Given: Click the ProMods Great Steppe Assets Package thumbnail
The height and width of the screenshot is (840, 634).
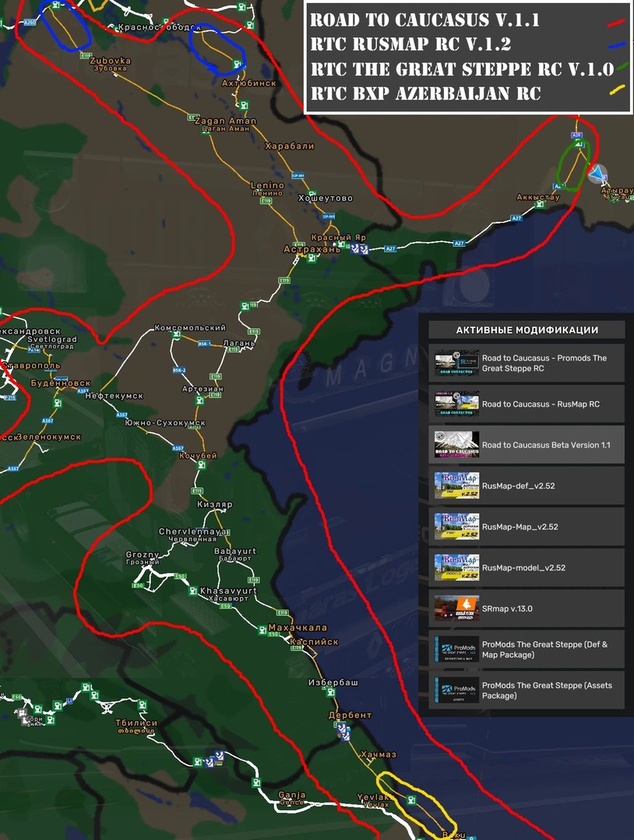Looking at the screenshot, I should 456,690.
